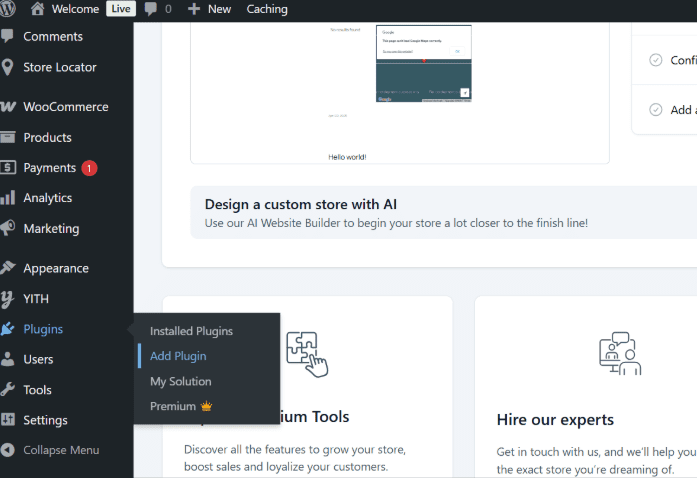Click the Tools wrench icon

(8, 390)
